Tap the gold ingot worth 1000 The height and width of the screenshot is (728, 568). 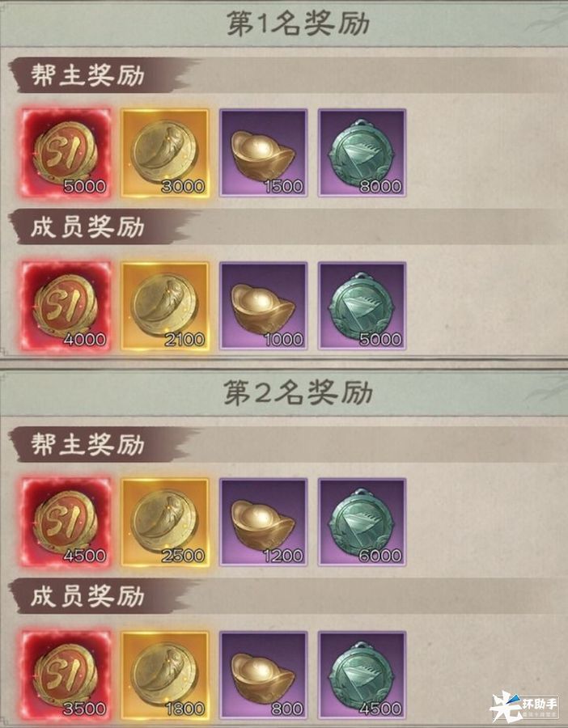(263, 306)
